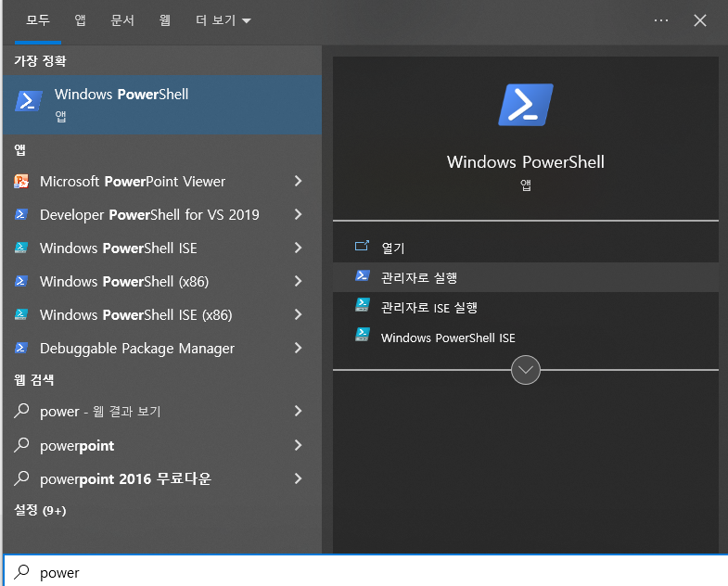The image size is (728, 586).
Task: Expand 'powerpoint 2016 무료다운' arrow
Action: [x=298, y=478]
